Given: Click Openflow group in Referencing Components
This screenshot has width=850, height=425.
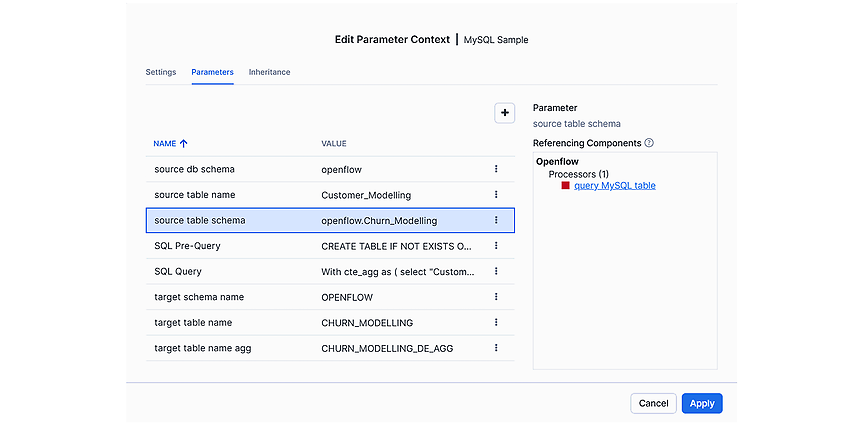Looking at the screenshot, I should pos(557,162).
